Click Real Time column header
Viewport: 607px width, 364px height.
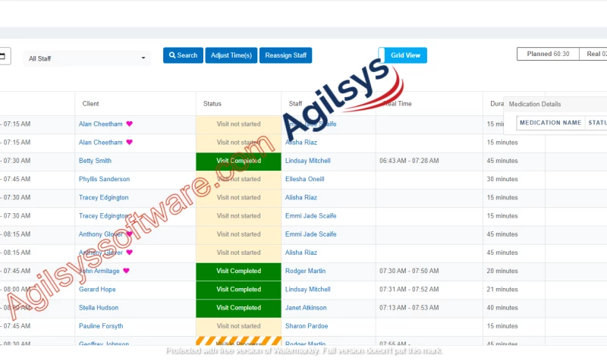pyautogui.click(x=398, y=104)
